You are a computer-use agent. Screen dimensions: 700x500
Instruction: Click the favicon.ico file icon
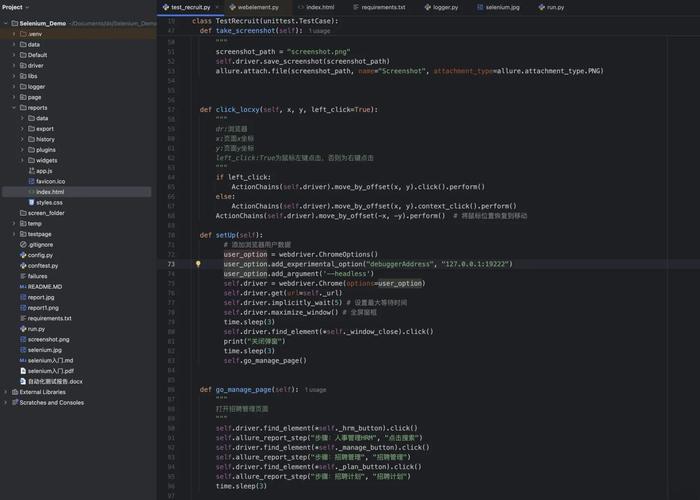pyautogui.click(x=31, y=181)
